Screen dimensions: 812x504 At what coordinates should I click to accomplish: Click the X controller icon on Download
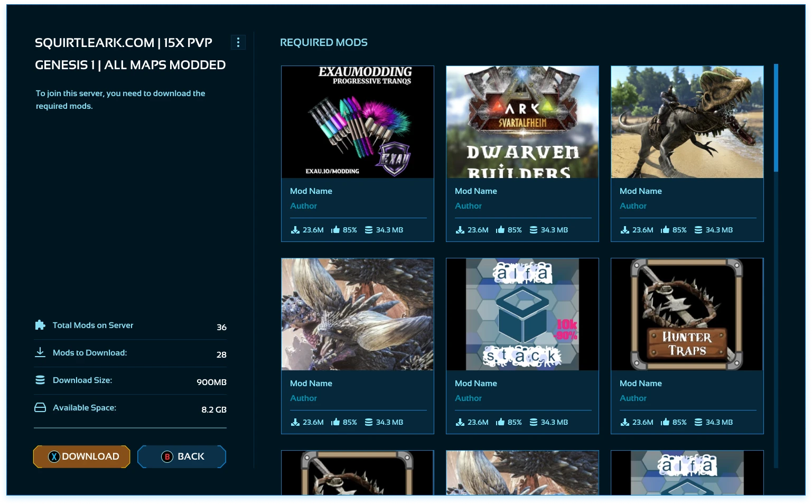[x=54, y=457]
